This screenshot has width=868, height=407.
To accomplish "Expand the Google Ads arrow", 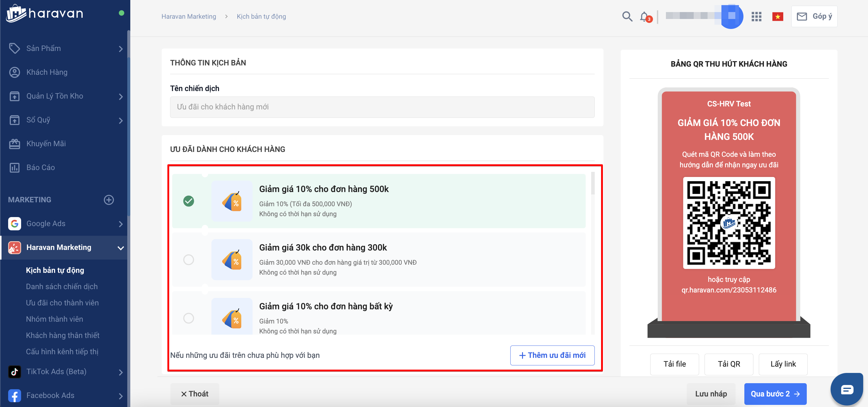I will pyautogui.click(x=121, y=224).
